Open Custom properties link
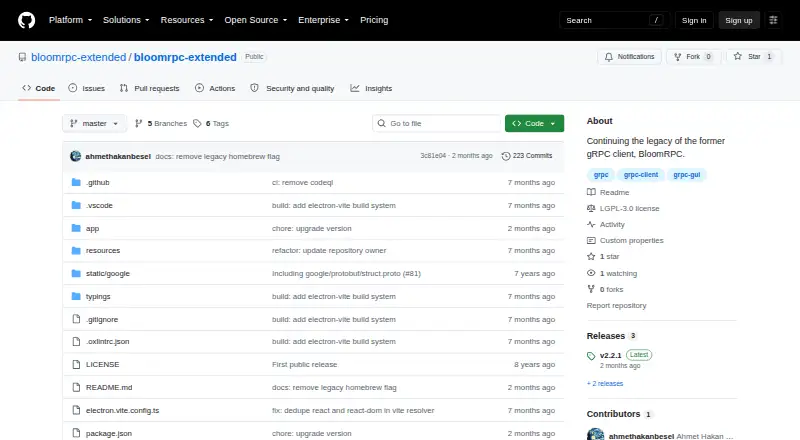 (632, 240)
